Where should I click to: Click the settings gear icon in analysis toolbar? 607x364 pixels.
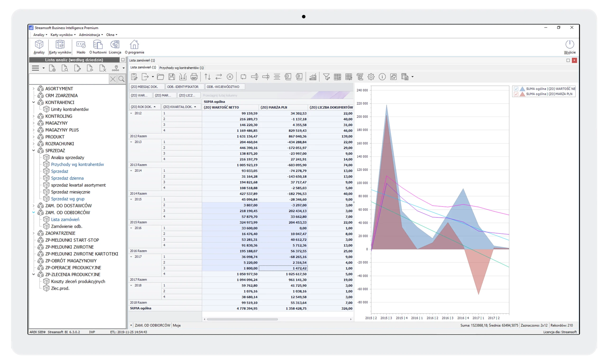[371, 77]
